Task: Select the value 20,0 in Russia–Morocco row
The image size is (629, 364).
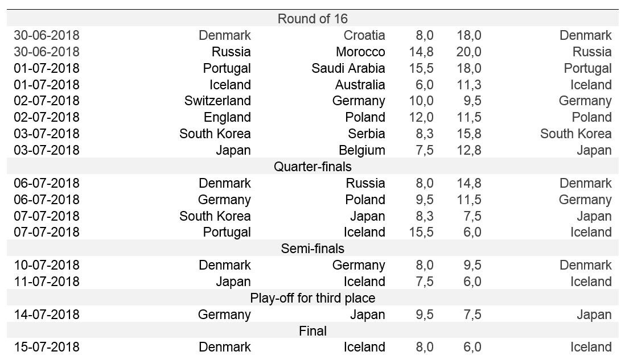Action: [x=468, y=52]
